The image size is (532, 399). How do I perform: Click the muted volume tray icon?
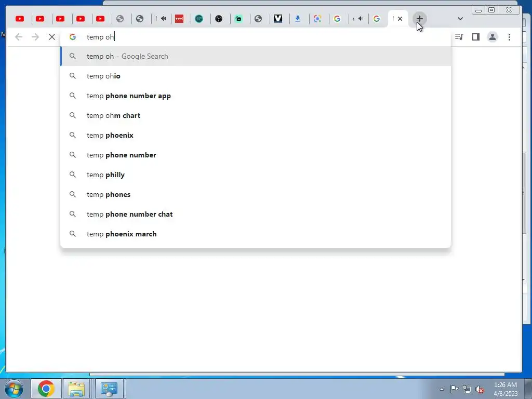[x=480, y=389]
